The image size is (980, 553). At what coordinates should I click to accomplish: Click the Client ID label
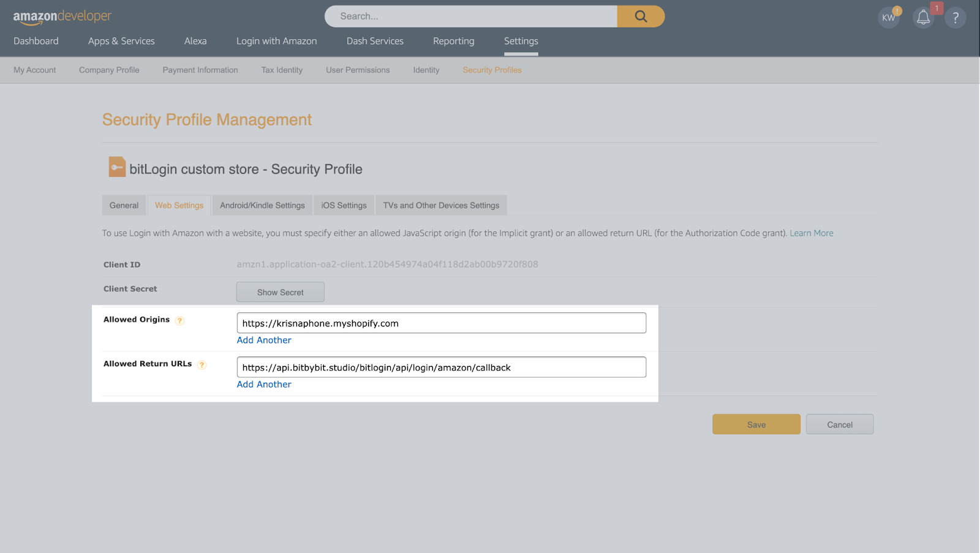(x=122, y=265)
